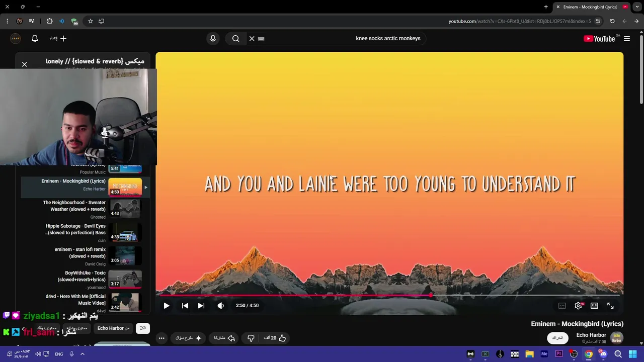Dislike the video with thumbs down
The width and height of the screenshot is (644, 362).
click(251, 338)
